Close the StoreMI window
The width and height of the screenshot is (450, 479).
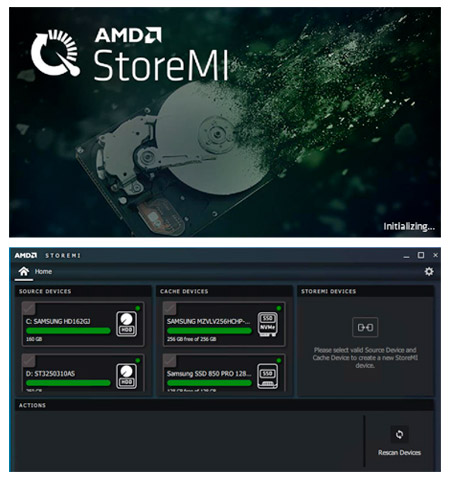coord(435,255)
